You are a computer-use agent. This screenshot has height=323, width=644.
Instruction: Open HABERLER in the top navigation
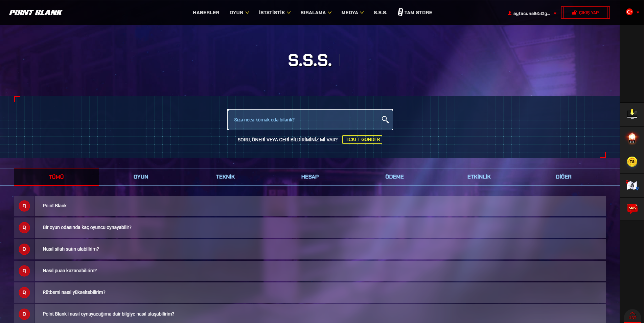point(206,13)
